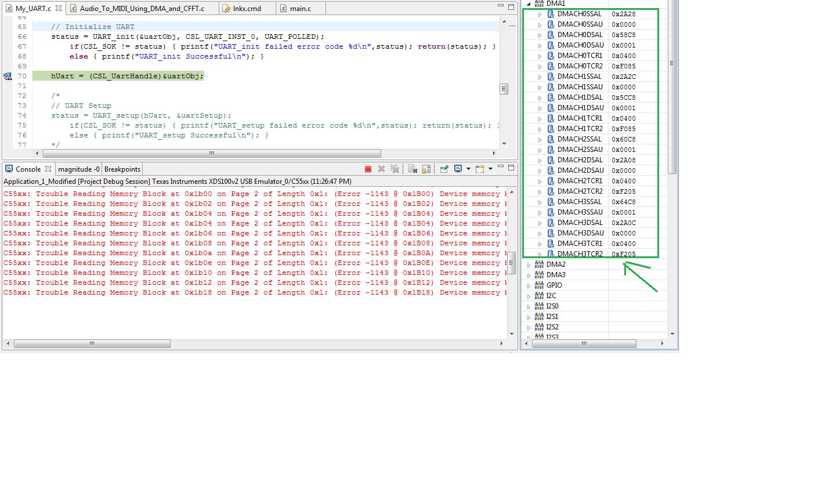Click the error line for memory block 0x1b00
The image size is (832, 504).
(255, 194)
